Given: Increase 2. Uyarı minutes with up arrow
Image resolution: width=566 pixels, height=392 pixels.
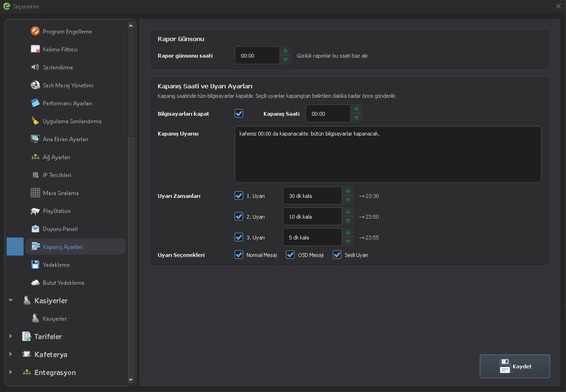Looking at the screenshot, I should click(x=348, y=212).
